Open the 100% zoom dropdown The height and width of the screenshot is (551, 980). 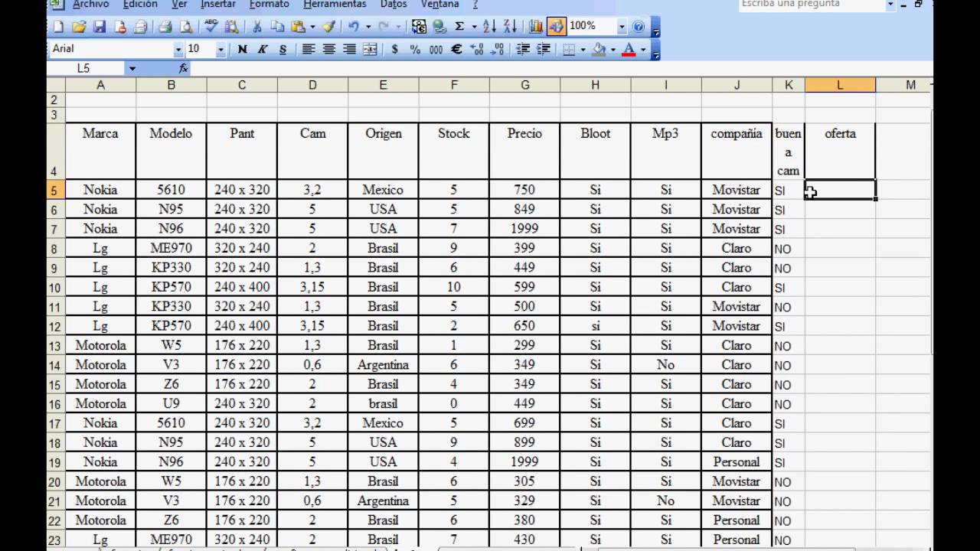point(622,27)
